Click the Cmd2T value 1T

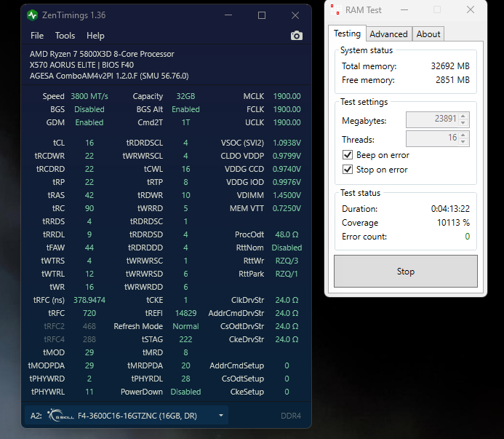(x=185, y=122)
